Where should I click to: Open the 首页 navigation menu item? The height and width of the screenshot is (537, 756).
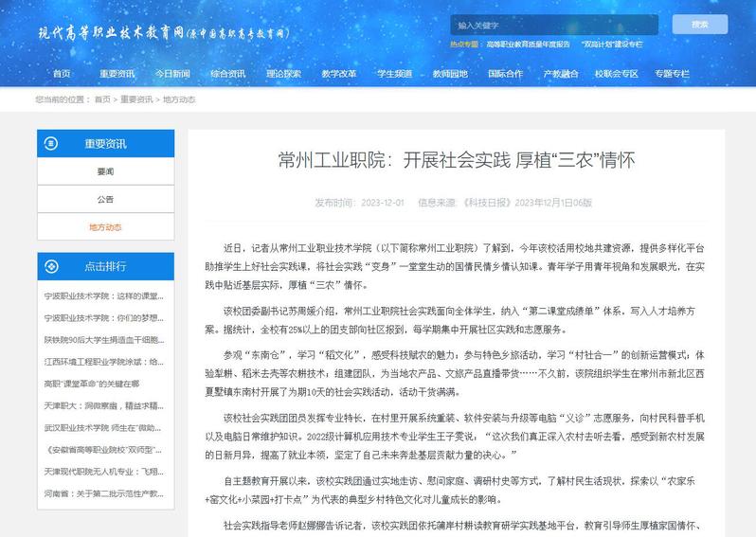click(62, 73)
